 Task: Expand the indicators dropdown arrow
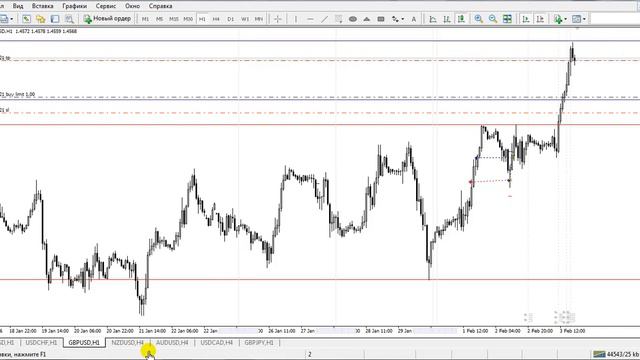tap(565, 19)
